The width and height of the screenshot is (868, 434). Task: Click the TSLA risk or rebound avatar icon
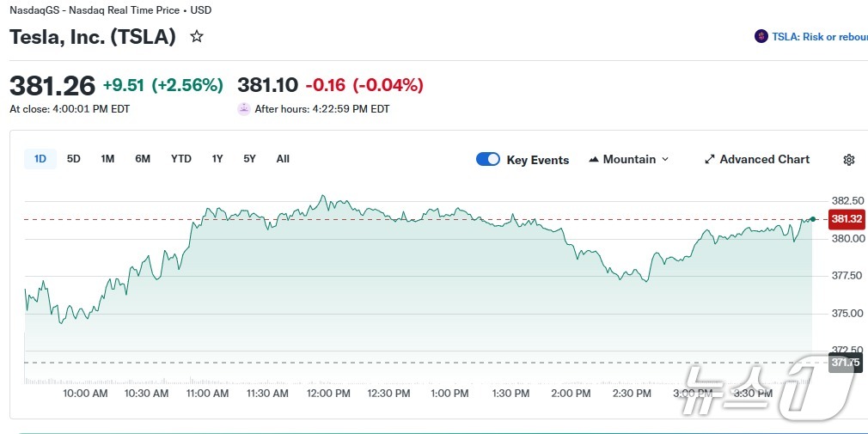pos(761,37)
